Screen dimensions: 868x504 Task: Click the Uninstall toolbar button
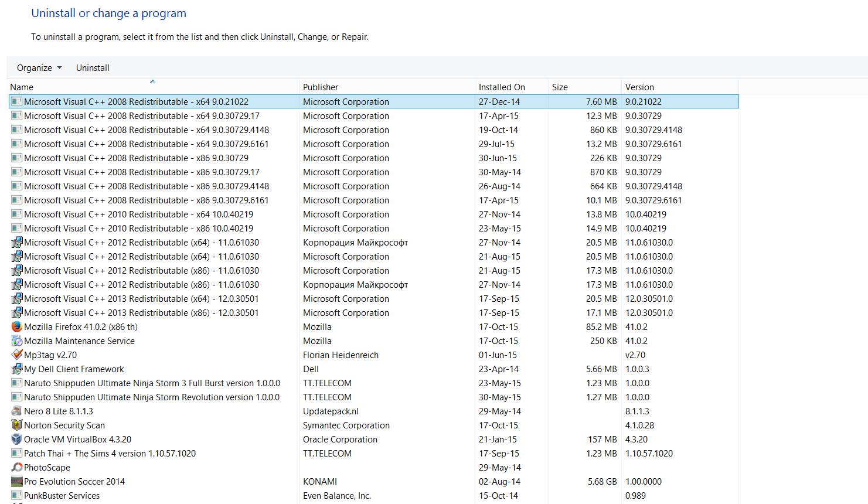93,68
